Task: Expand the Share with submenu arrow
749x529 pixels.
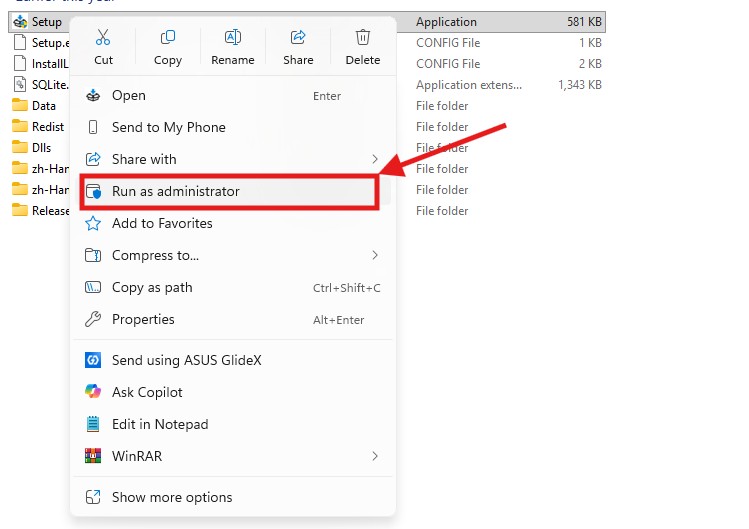Action: click(x=375, y=159)
